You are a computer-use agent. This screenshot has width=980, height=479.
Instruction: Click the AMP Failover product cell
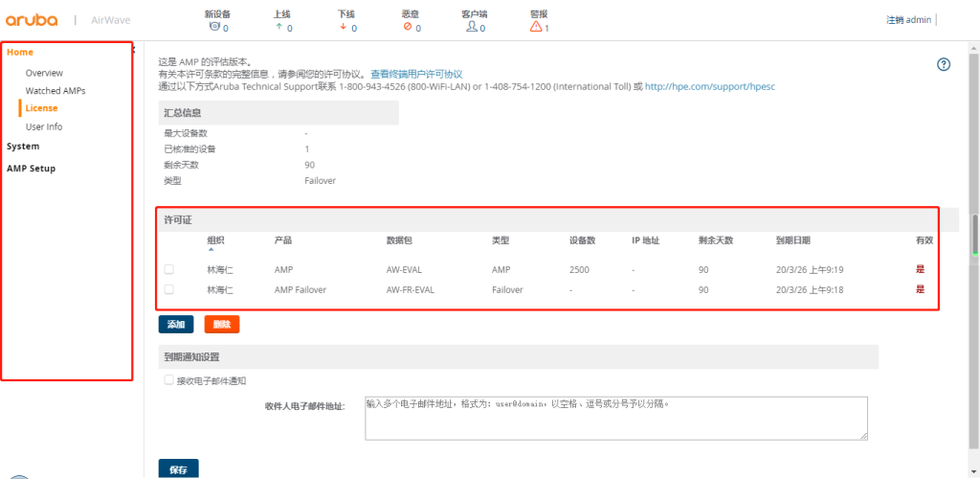click(x=301, y=290)
